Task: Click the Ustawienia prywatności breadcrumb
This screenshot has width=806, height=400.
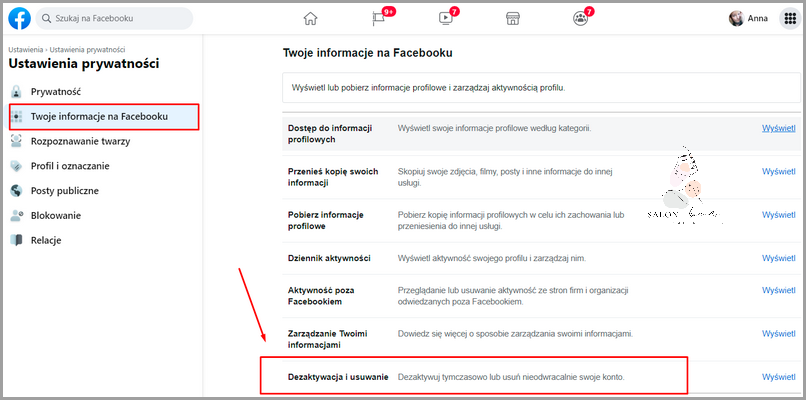Action: click(87, 50)
